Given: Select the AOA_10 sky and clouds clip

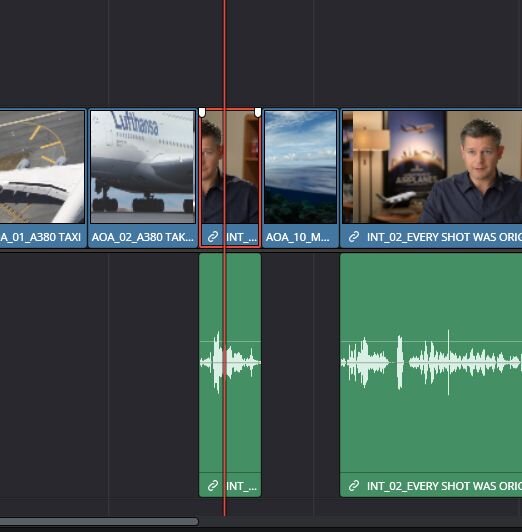Looking at the screenshot, I should point(301,167).
